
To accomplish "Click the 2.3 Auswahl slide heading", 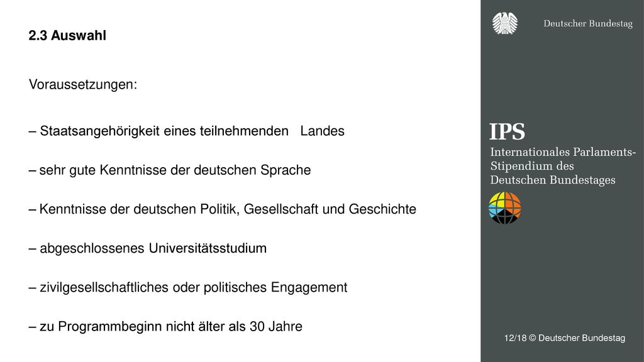I will click(67, 36).
